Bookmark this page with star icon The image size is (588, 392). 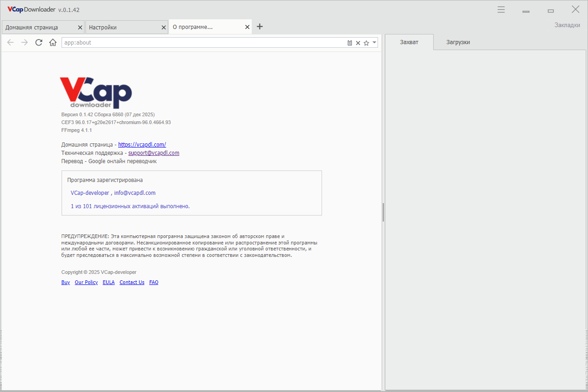coord(366,43)
